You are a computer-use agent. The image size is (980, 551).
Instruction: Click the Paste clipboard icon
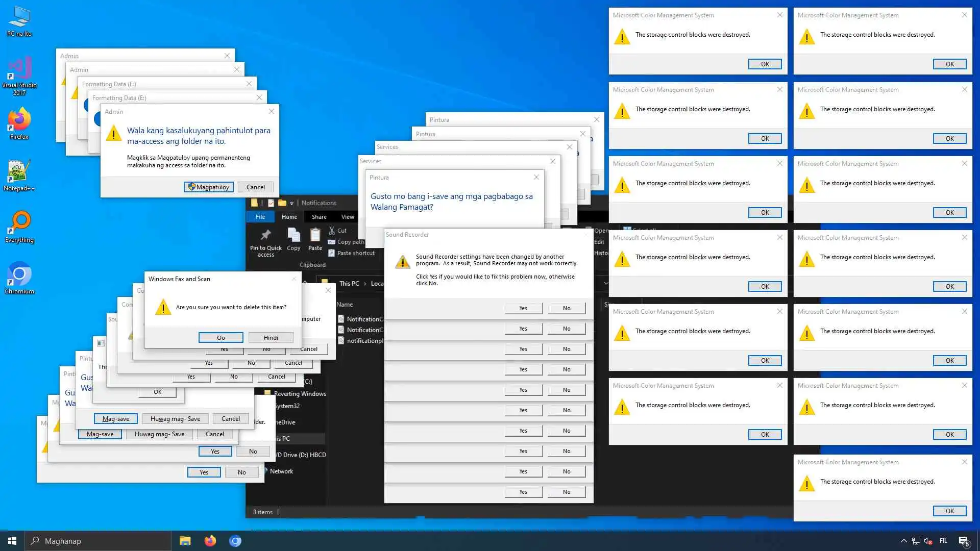point(315,235)
